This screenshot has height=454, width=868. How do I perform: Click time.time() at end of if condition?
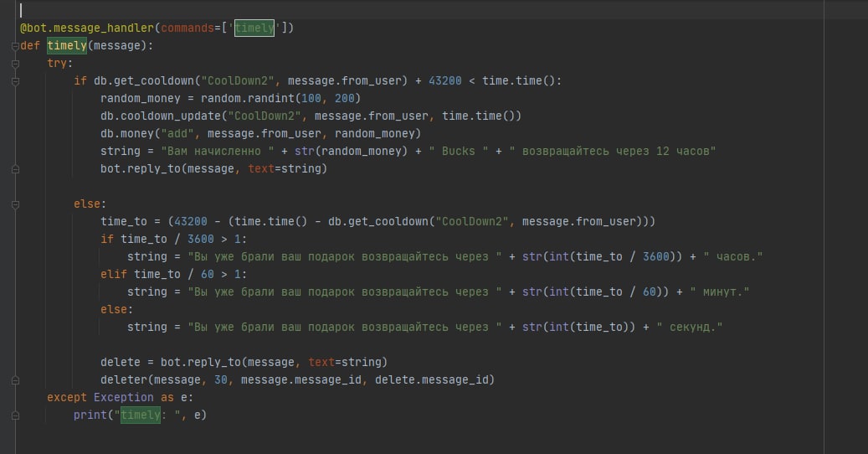click(519, 81)
